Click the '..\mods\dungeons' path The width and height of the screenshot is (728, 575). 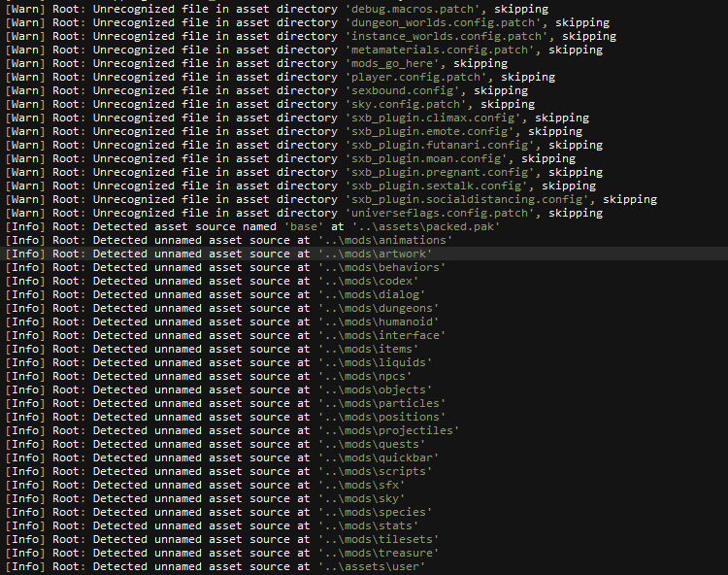coord(379,308)
